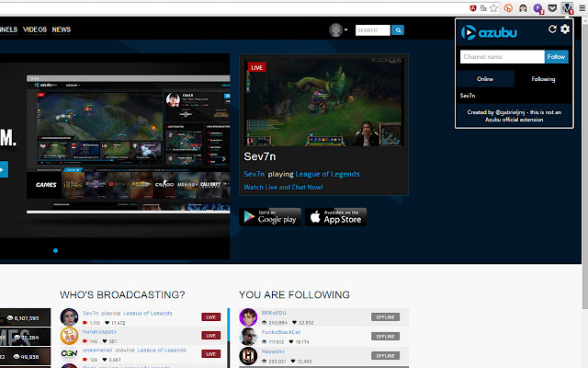Open the BRKsEDU channel link
This screenshot has width=588, height=368.
[274, 313]
